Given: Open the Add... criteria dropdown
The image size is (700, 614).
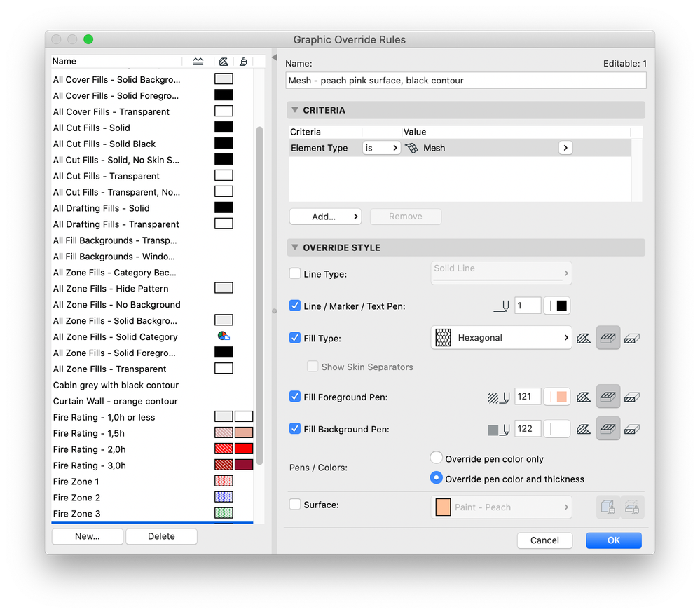Looking at the screenshot, I should click(325, 217).
